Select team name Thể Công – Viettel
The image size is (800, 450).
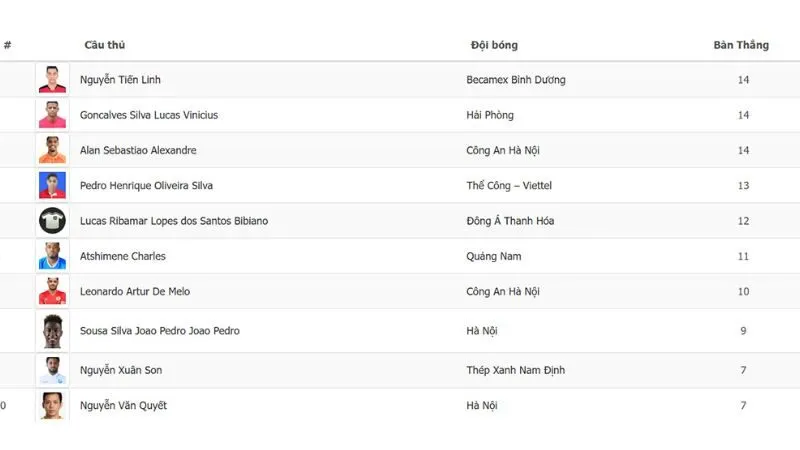(509, 185)
